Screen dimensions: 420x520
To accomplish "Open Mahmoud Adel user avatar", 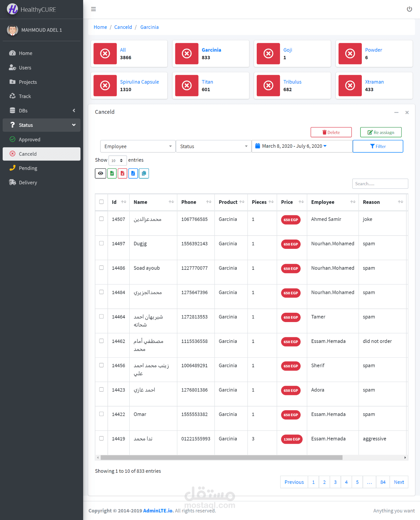I will tap(12, 30).
